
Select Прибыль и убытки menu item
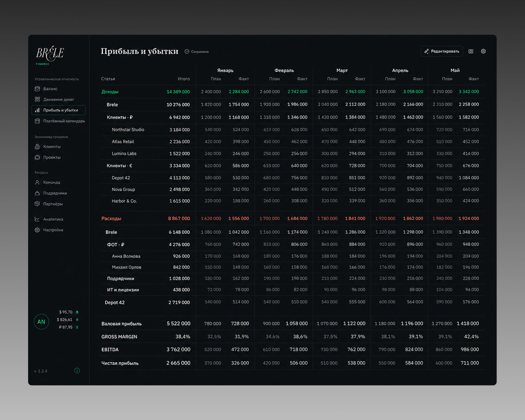(x=59, y=110)
